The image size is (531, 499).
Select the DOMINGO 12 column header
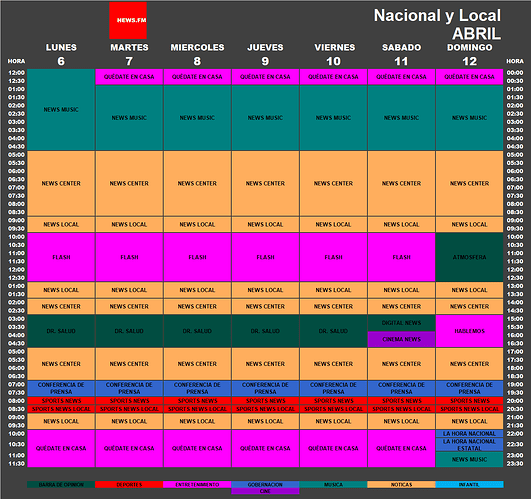pos(469,54)
